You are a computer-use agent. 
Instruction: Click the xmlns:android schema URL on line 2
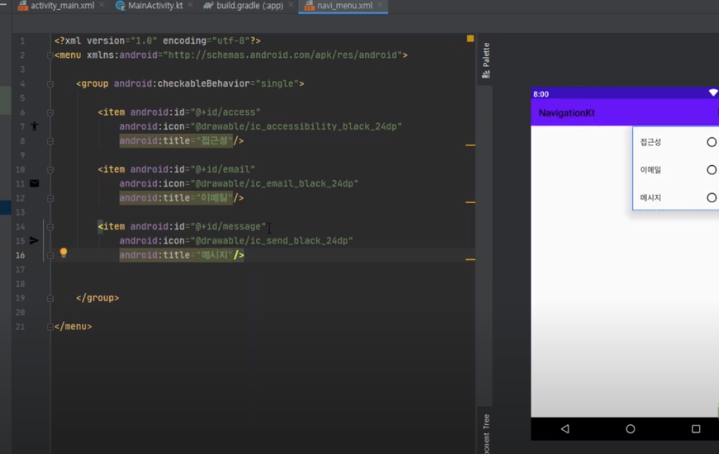point(285,55)
